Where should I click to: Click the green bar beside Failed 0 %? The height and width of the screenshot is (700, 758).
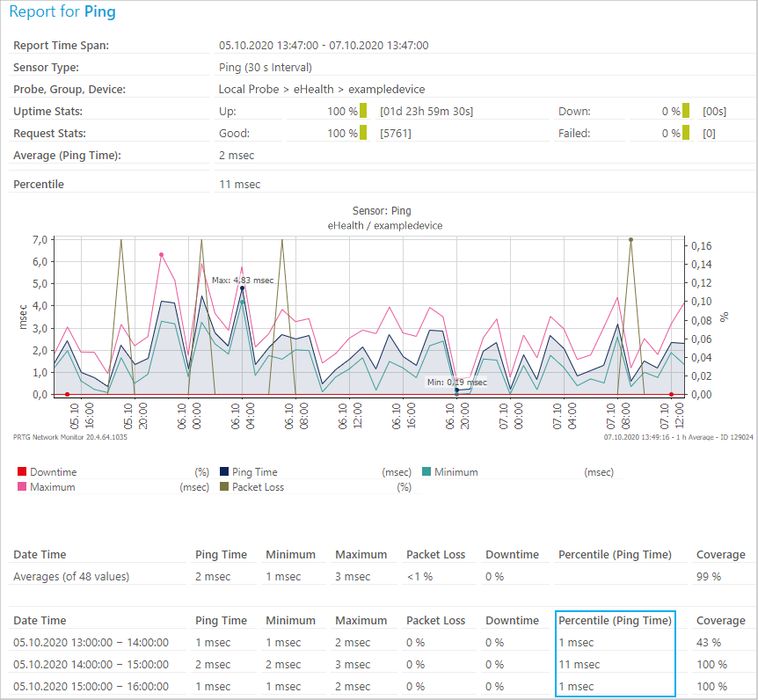(685, 134)
